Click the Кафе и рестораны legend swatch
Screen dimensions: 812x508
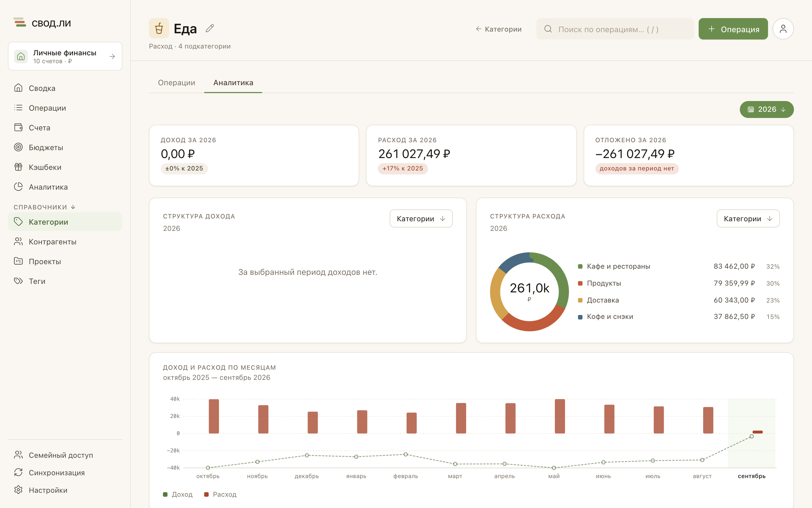580,266
